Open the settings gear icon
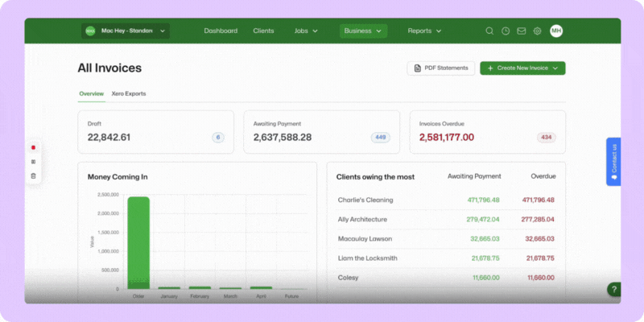Viewport: 644px width, 322px height. pyautogui.click(x=537, y=31)
